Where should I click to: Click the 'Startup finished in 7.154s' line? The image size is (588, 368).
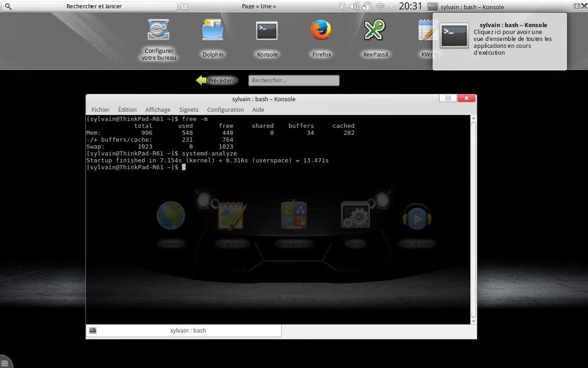coord(208,161)
